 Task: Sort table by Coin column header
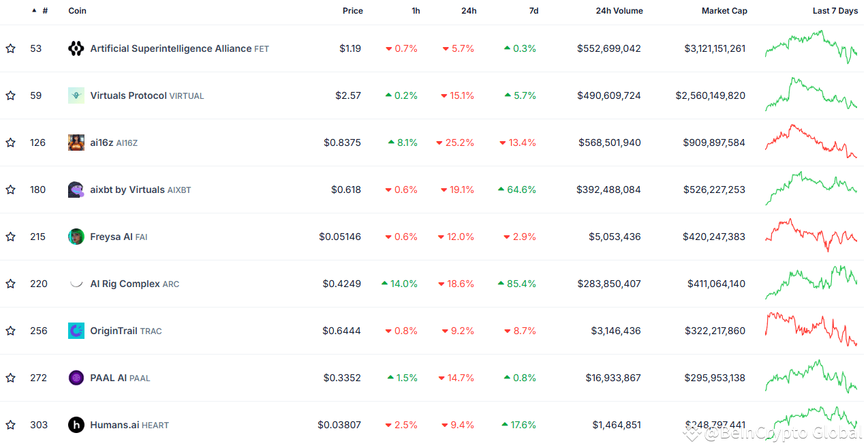(78, 11)
